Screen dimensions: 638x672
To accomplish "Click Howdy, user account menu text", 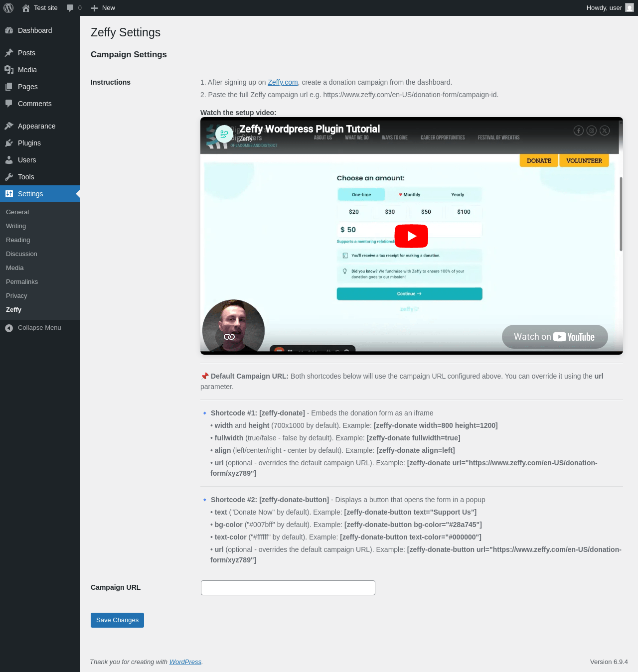I will point(604,8).
